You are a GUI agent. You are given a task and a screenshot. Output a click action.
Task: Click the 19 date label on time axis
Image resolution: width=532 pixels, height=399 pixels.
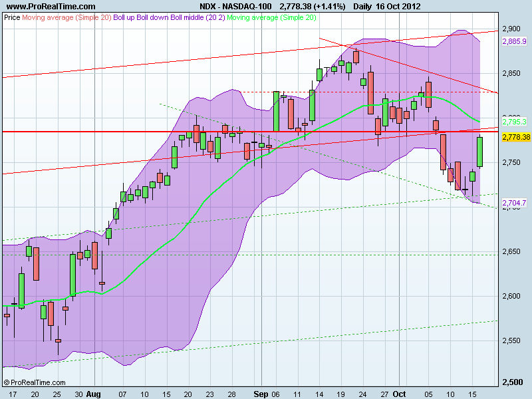[340, 394]
